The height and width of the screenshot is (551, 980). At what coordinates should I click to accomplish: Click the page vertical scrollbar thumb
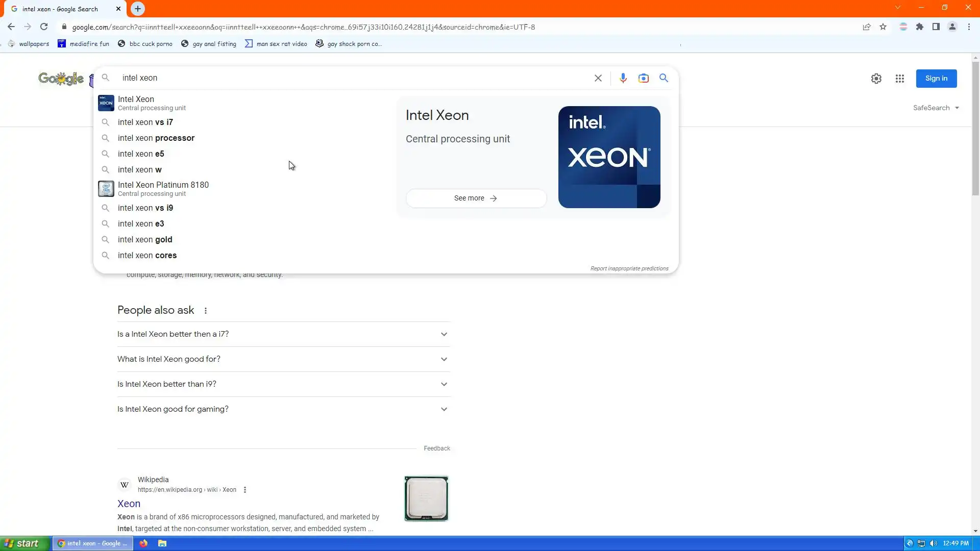[x=975, y=128]
